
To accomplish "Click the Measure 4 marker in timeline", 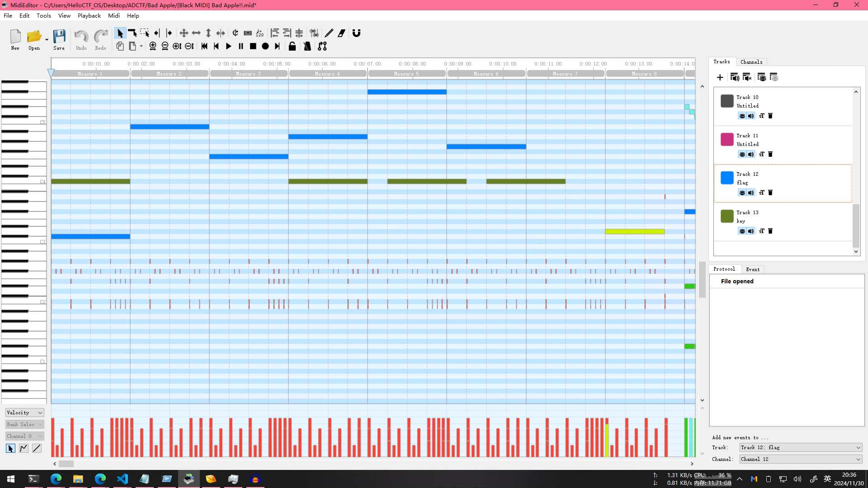I will [x=327, y=74].
